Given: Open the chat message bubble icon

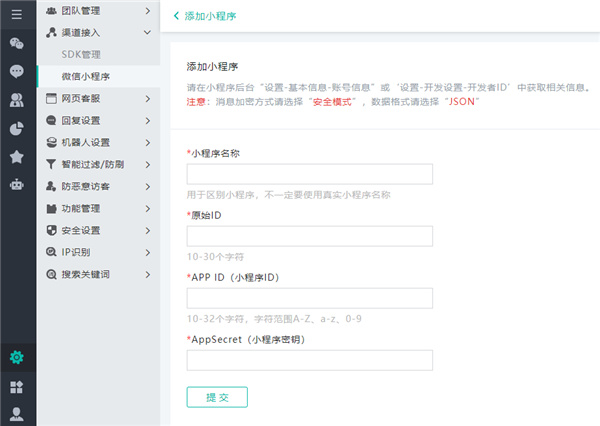Looking at the screenshot, I should click(17, 71).
